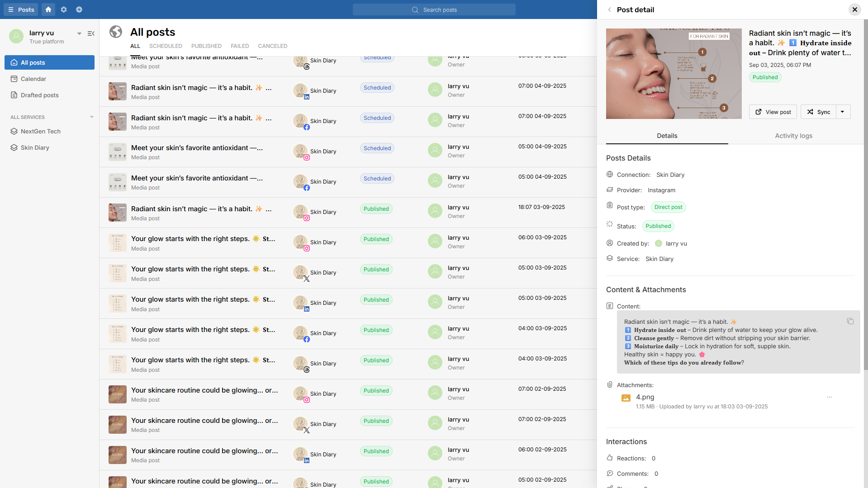Screen dimensions: 868x488
Task: Click the home icon in top bar
Action: (x=48, y=9)
